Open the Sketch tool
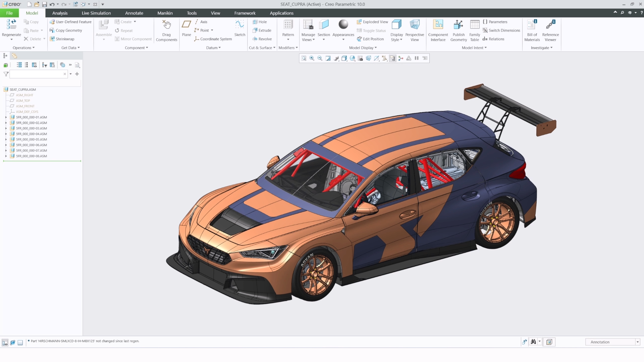Viewport: 644px width, 362px height. [x=239, y=28]
